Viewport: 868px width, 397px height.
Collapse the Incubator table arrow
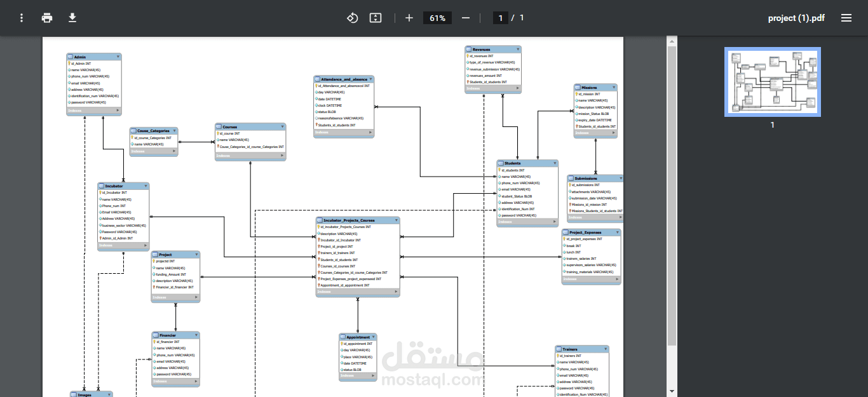146,186
